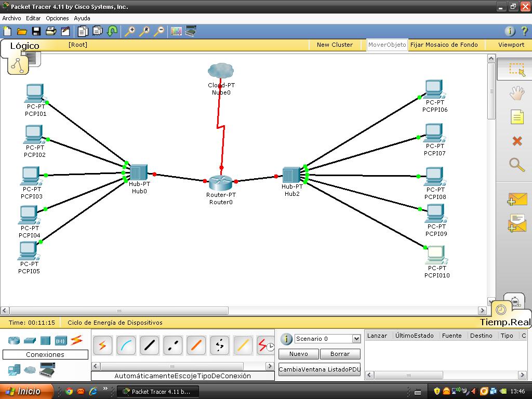Choose the console cable connection
Viewport: 532px width, 399px height.
126,345
